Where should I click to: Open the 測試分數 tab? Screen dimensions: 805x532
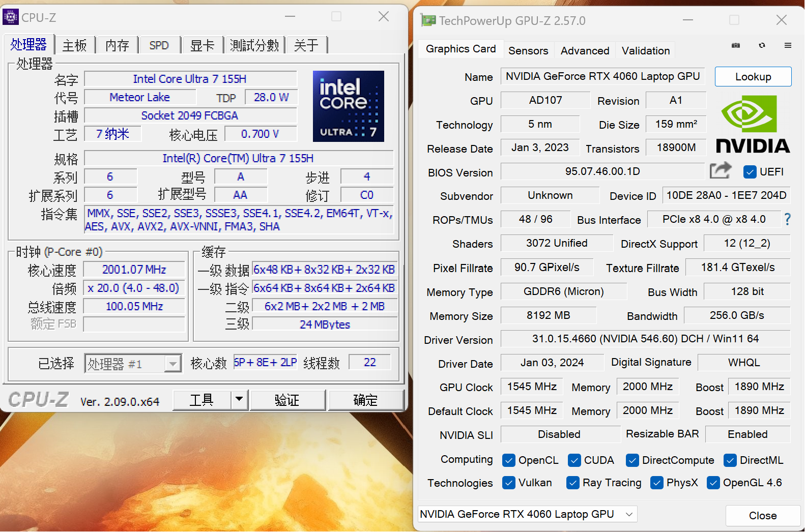click(254, 45)
